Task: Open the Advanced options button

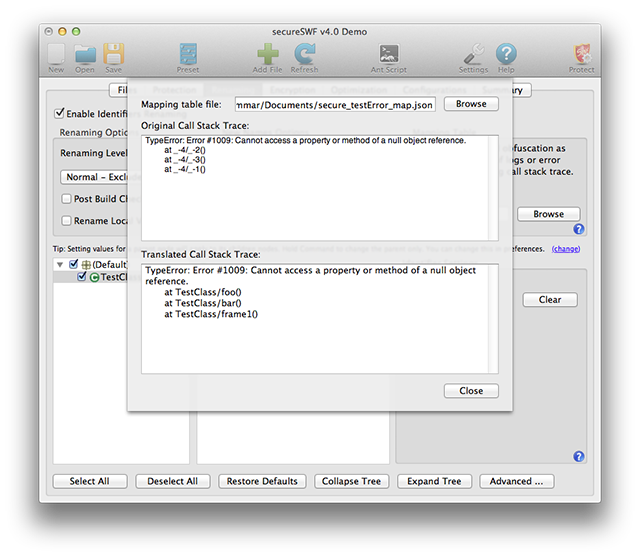Action: [516, 481]
